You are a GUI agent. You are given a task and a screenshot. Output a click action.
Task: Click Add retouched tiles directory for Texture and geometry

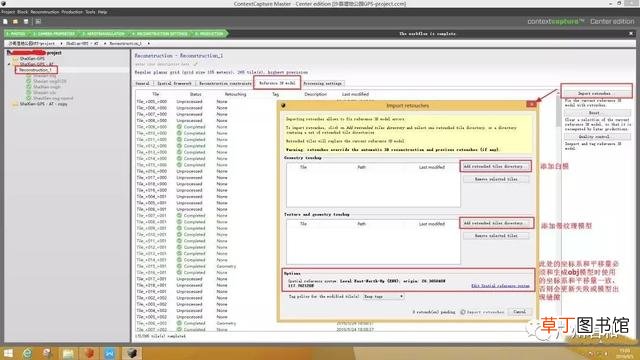[x=496, y=223]
